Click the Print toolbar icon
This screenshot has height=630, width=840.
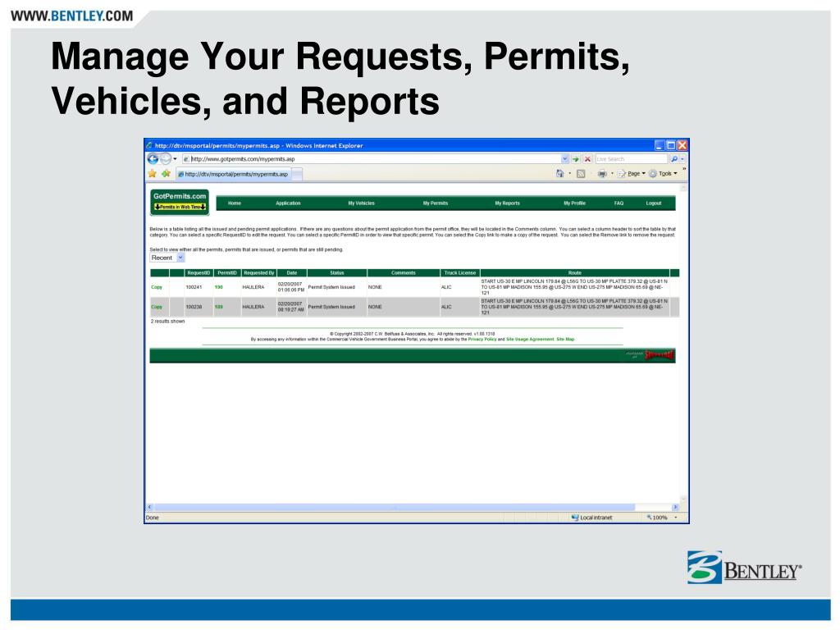[602, 174]
